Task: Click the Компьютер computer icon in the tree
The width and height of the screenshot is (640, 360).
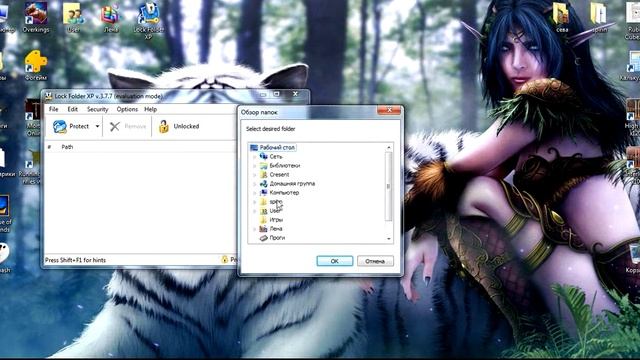Action: click(x=264, y=192)
